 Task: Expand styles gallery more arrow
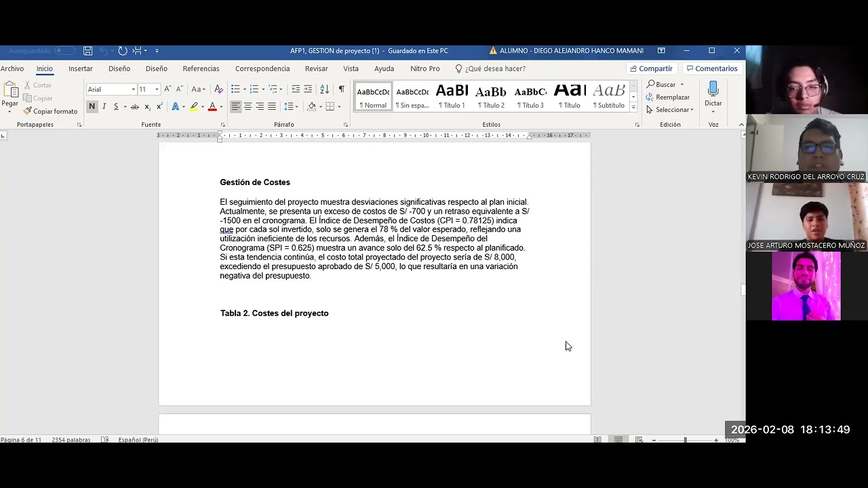pos(633,107)
